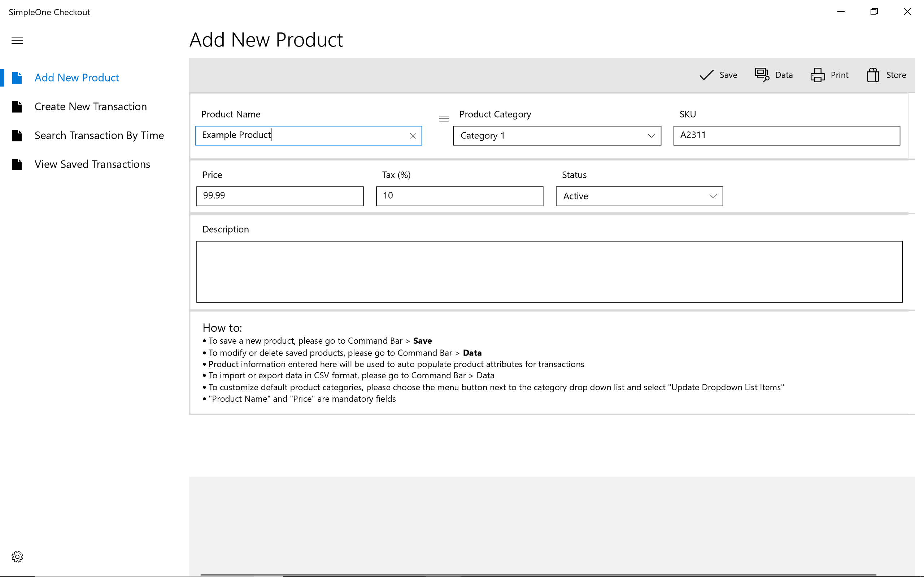Viewport: 924px width, 577px height.
Task: Click the Product Name input field
Action: tap(302, 136)
